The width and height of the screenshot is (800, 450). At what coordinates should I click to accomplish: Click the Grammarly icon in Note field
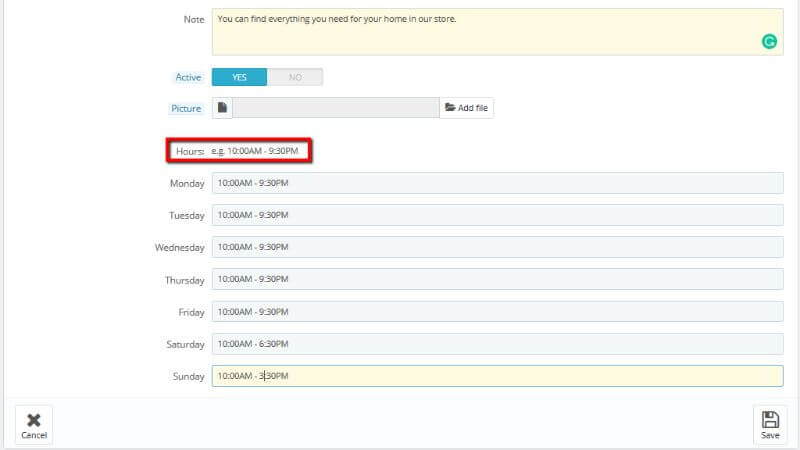(769, 41)
